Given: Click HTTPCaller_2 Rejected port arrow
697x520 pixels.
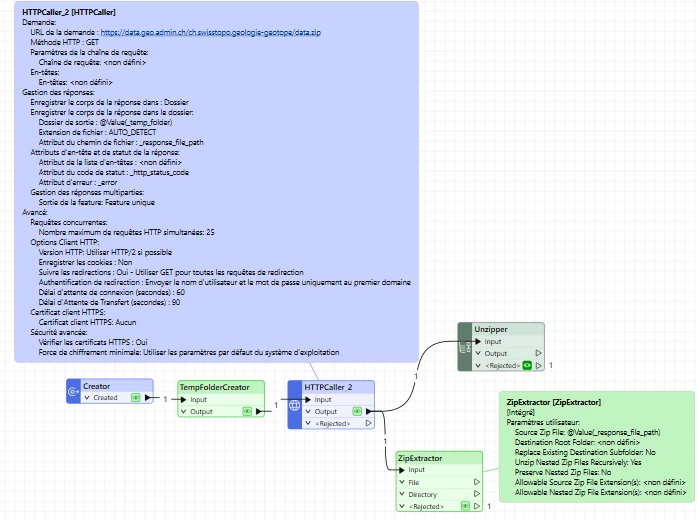Looking at the screenshot, I should [x=369, y=424].
